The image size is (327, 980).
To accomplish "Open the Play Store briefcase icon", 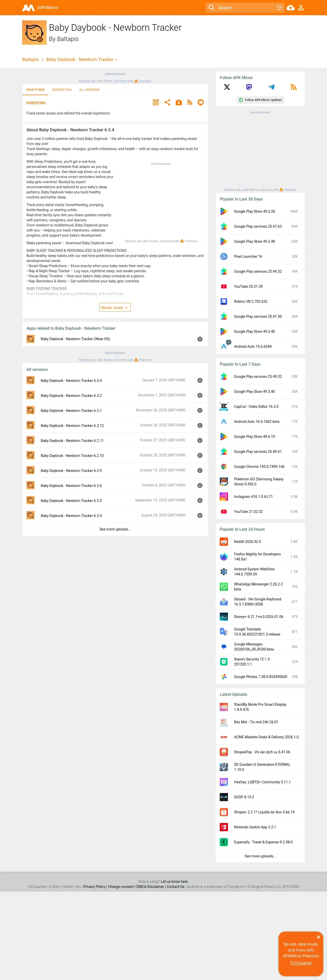I will [179, 102].
